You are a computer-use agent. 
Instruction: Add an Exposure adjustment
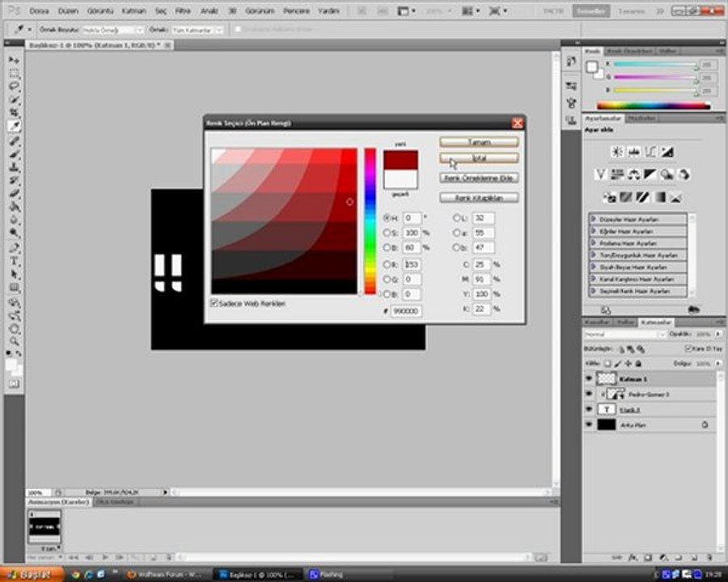667,151
